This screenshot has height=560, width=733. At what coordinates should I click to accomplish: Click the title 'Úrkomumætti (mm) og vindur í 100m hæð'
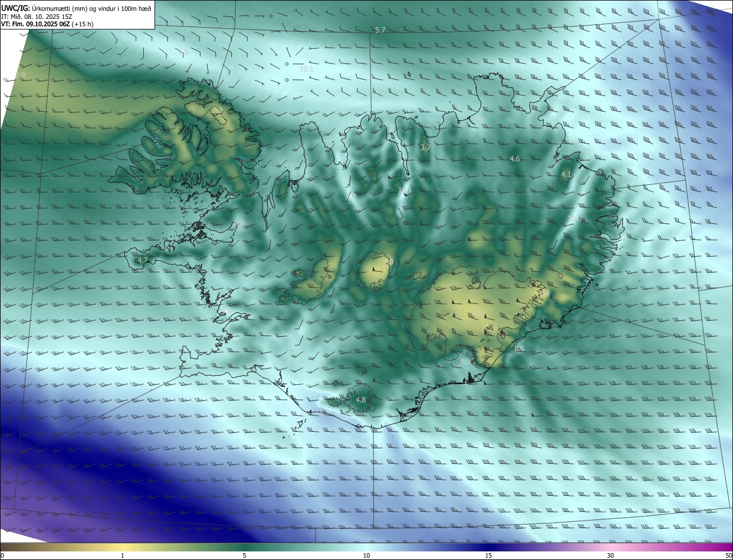click(92, 8)
